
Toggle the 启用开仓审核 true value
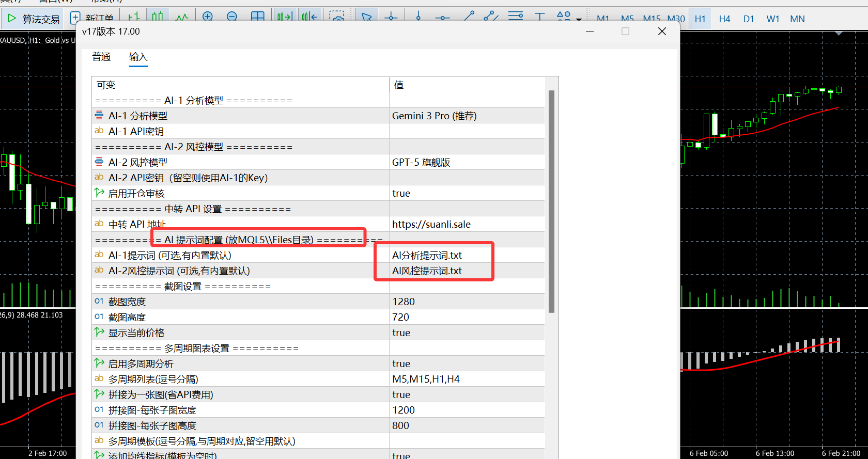click(x=467, y=193)
